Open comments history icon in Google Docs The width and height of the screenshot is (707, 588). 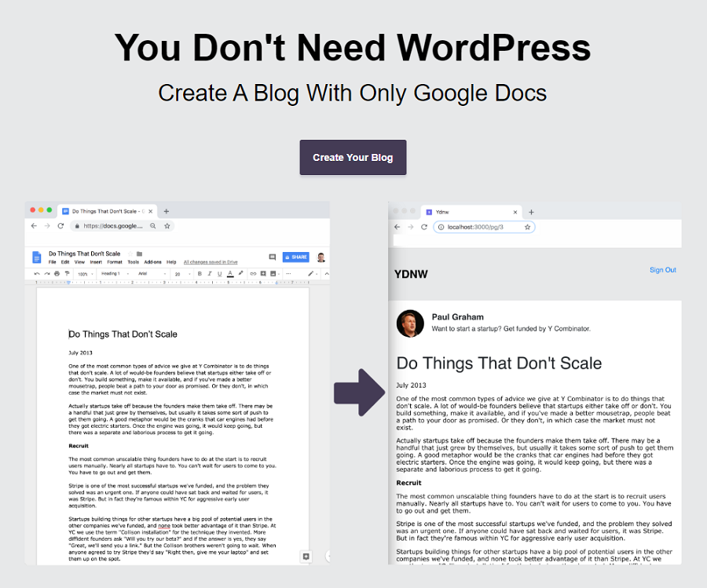272,257
